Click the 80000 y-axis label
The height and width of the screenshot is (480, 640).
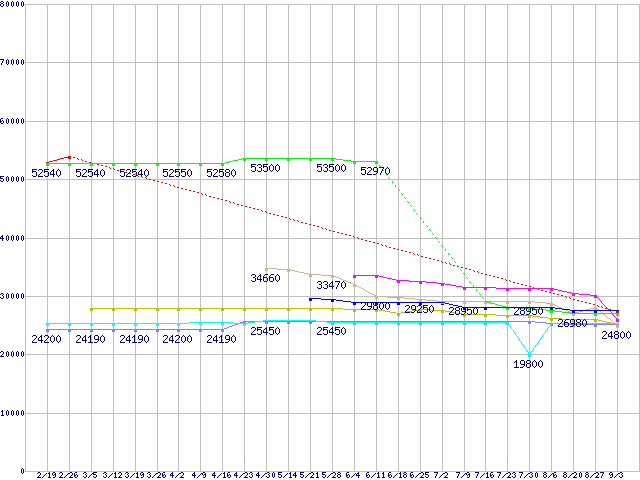pyautogui.click(x=14, y=5)
